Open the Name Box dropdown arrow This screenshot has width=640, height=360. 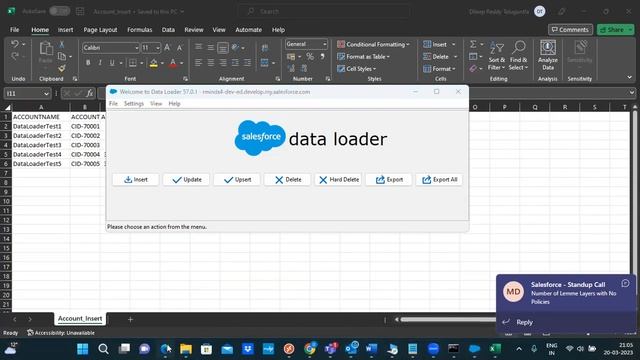tap(46, 93)
